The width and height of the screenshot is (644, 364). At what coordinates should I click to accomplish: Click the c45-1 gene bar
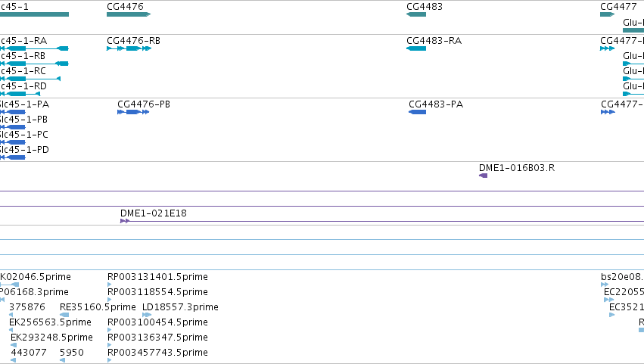click(34, 14)
